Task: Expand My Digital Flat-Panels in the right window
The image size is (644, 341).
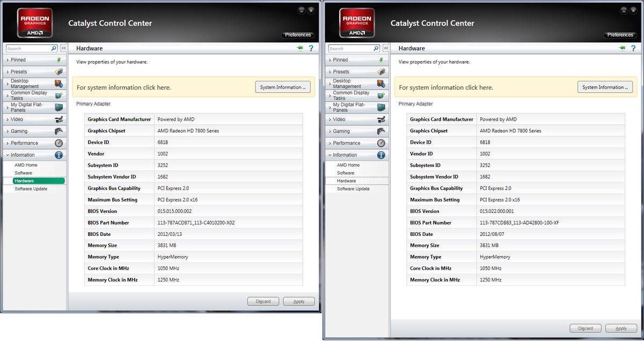Action: click(357, 107)
